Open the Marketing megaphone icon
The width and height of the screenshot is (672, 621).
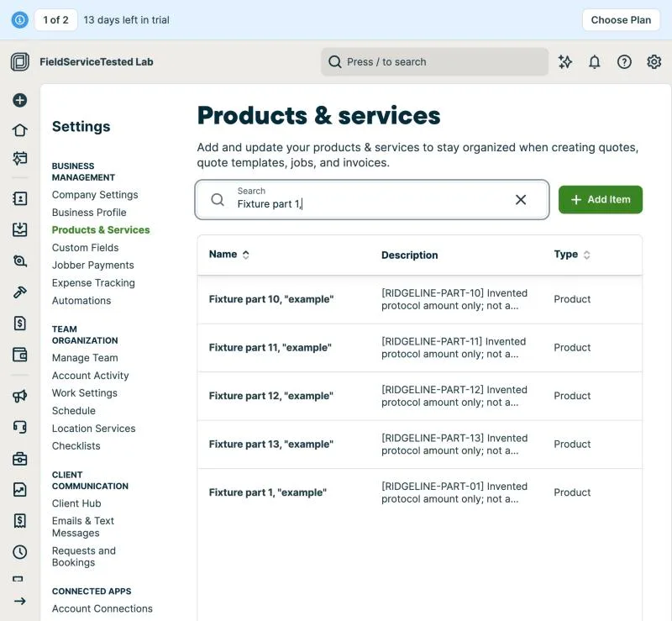19,396
